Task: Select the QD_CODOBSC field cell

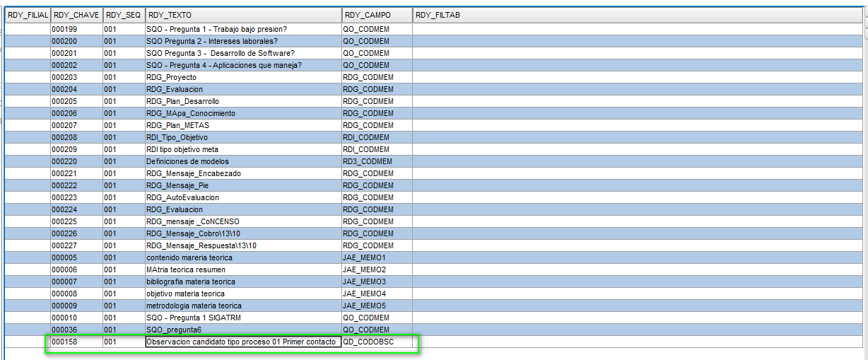Action: point(377,342)
